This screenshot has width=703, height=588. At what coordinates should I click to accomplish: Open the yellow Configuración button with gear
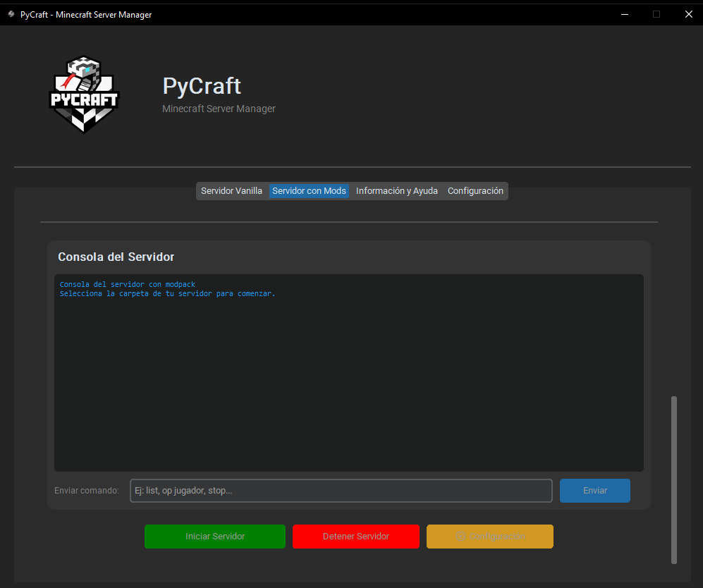pos(489,537)
